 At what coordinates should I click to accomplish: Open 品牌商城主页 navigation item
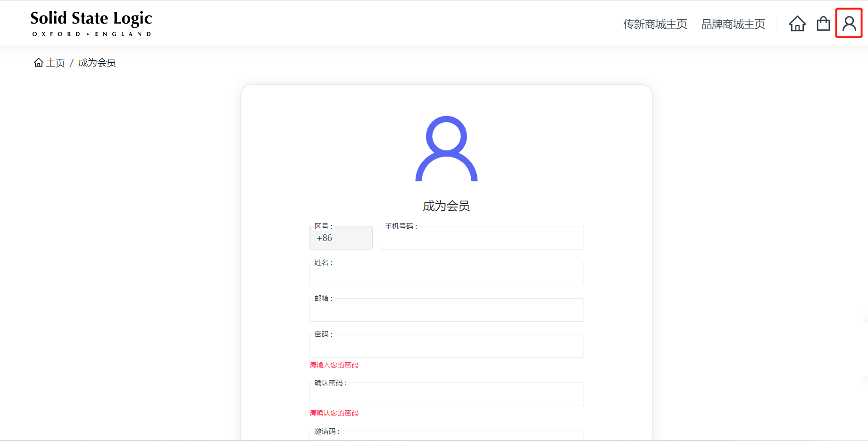pos(733,24)
